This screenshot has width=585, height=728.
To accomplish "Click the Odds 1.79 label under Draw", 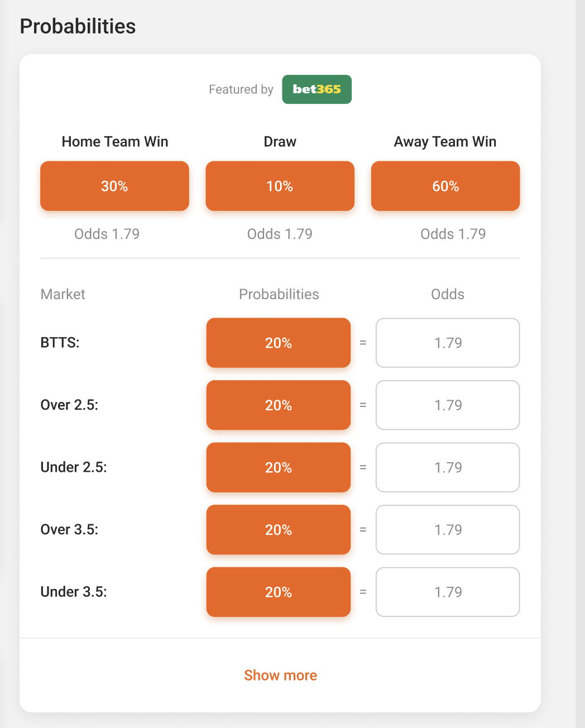I will tap(280, 234).
